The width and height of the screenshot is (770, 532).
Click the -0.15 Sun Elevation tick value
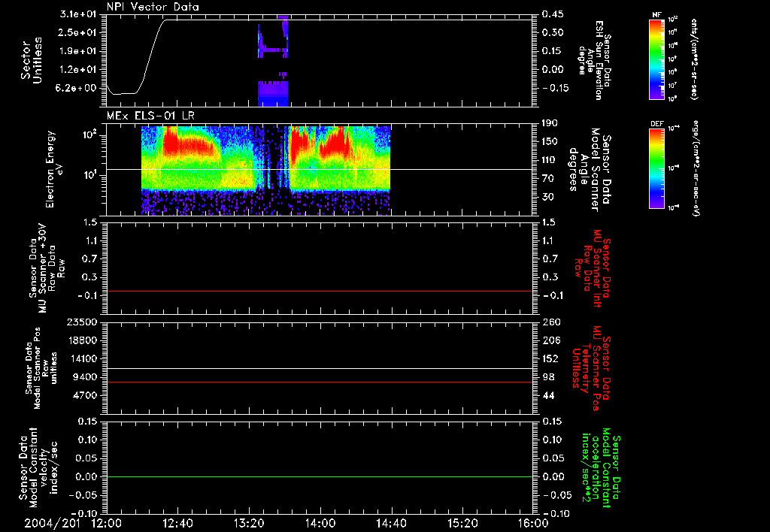tap(555, 88)
